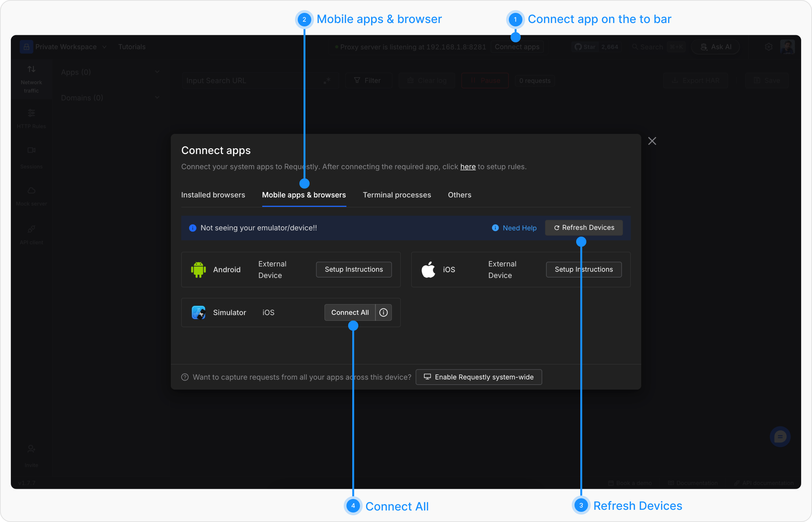
Task: Click Connect All for iOS Simulator
Action: coord(349,312)
